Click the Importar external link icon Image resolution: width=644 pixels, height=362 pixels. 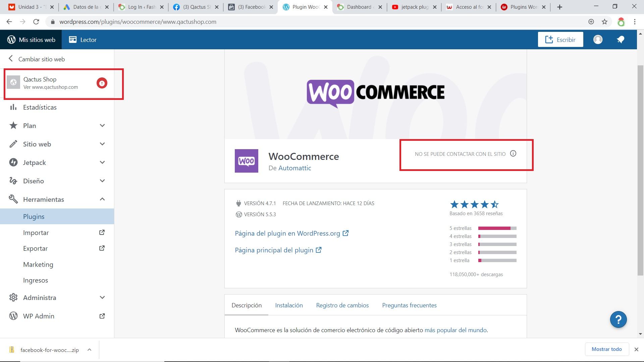click(102, 232)
